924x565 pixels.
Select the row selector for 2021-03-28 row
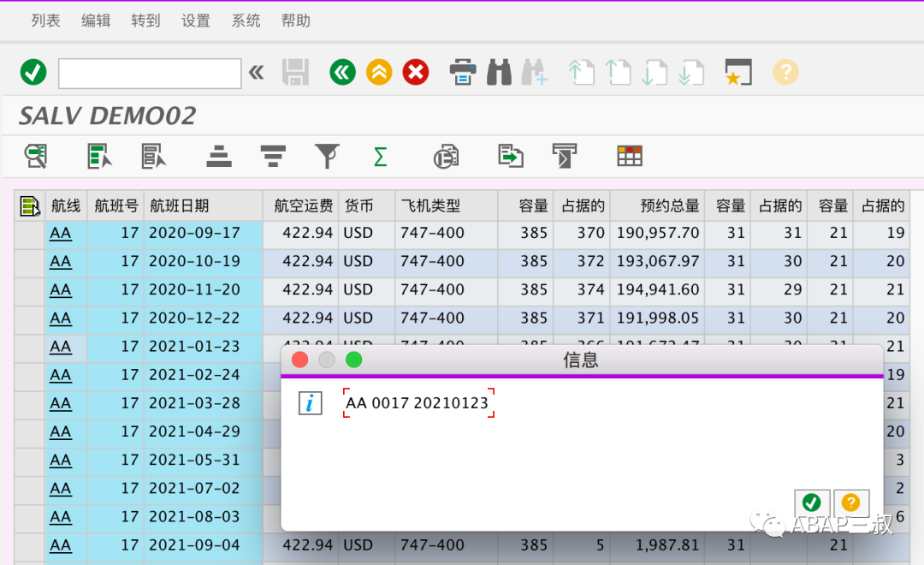point(30,404)
